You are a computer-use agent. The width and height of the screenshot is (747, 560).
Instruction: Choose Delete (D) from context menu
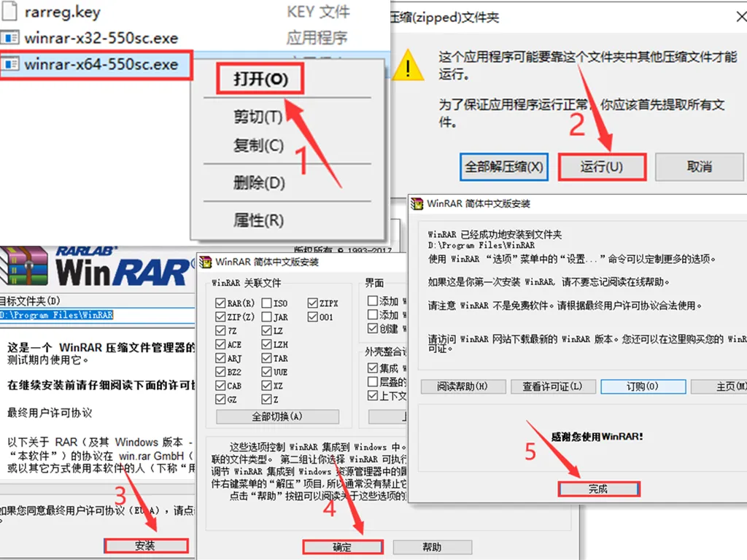[x=259, y=182]
